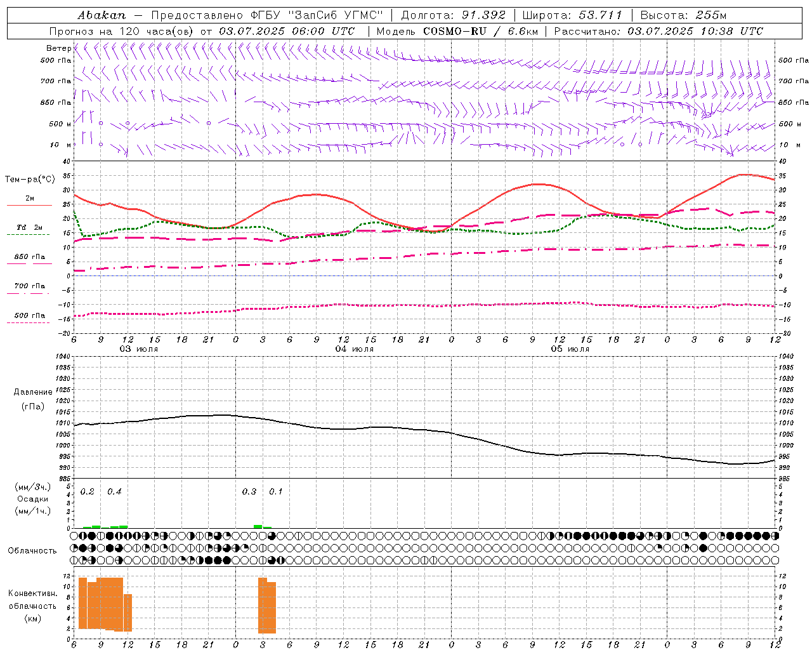Screen dimensions: 812x650
Task: Click precipitation value "0.3"
Action: (x=249, y=492)
